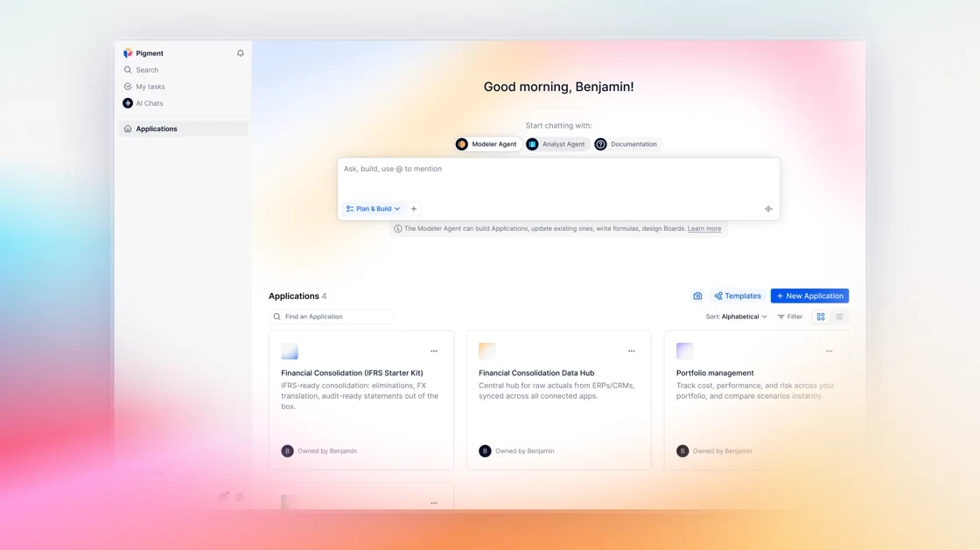Switch to list view
Image resolution: width=980 pixels, height=550 pixels.
[839, 317]
